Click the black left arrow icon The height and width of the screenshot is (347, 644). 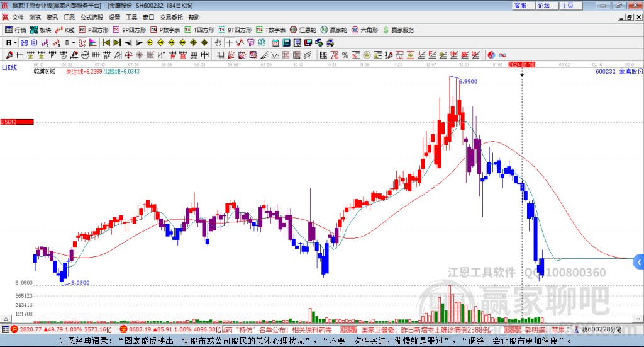[x=128, y=43]
